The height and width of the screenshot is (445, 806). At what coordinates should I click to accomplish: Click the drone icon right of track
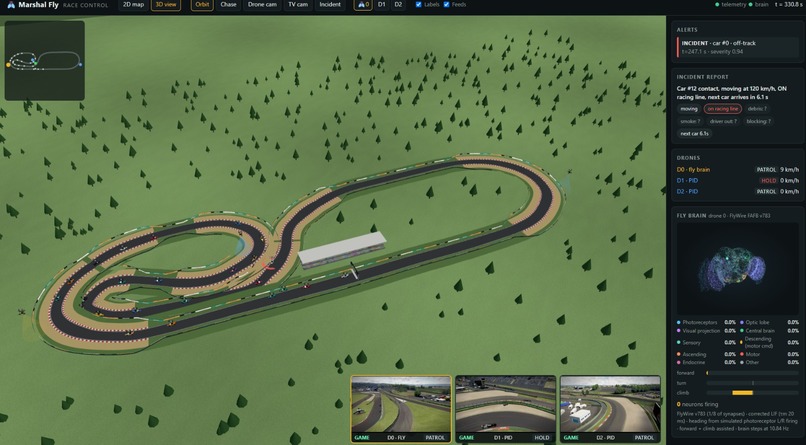click(570, 172)
